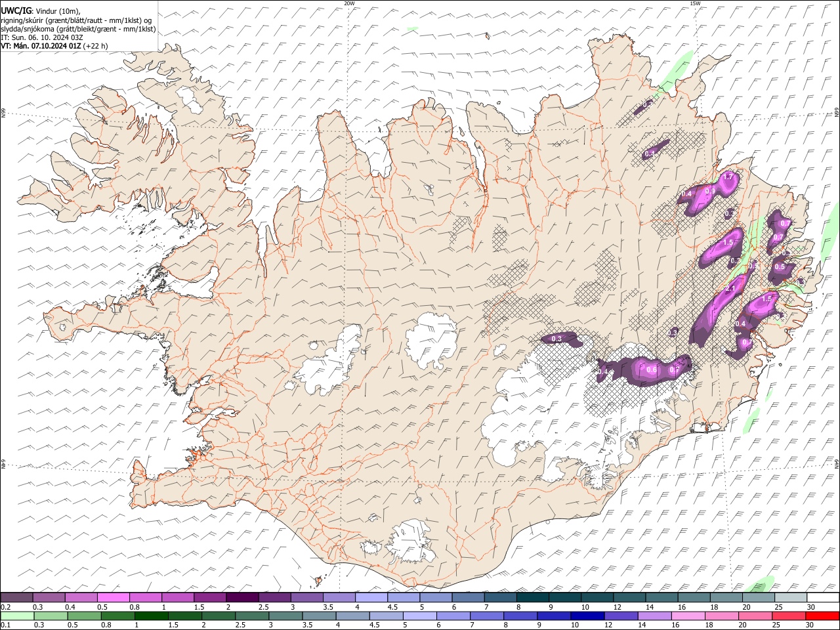840x630 pixels.
Task: Pick upper-scale dark purple swatch between 2 and 2.5
Action: [x=242, y=597]
